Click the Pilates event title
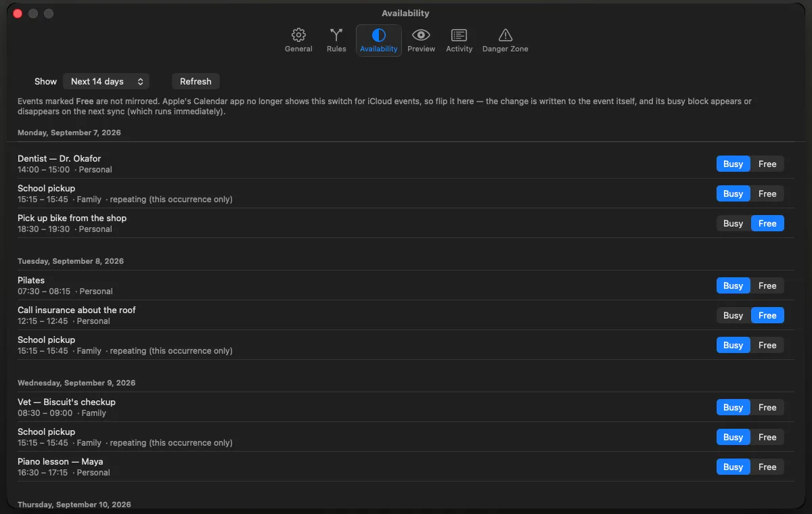The image size is (812, 514). click(31, 280)
